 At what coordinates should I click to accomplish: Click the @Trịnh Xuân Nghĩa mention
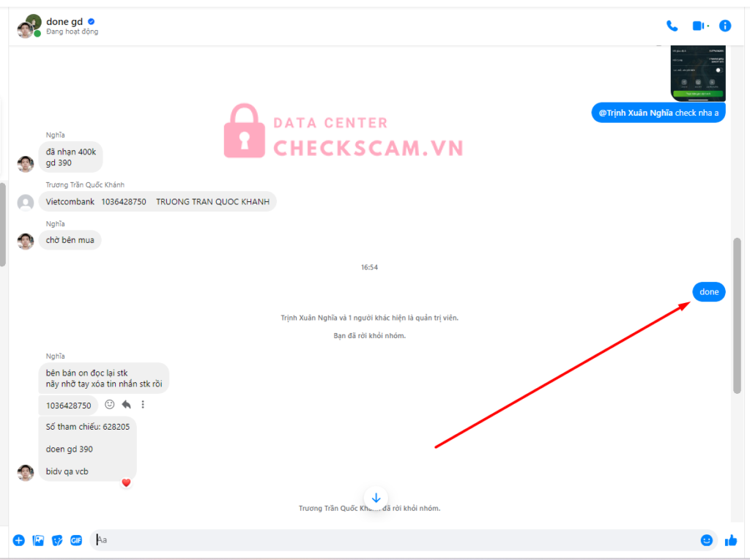click(x=636, y=113)
